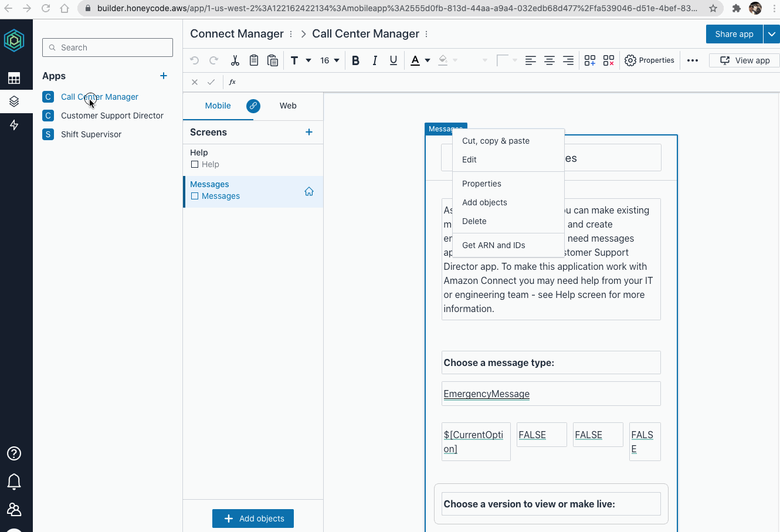Choose Properties from context menu
Viewport: 780px width, 532px height.
tap(508, 184)
